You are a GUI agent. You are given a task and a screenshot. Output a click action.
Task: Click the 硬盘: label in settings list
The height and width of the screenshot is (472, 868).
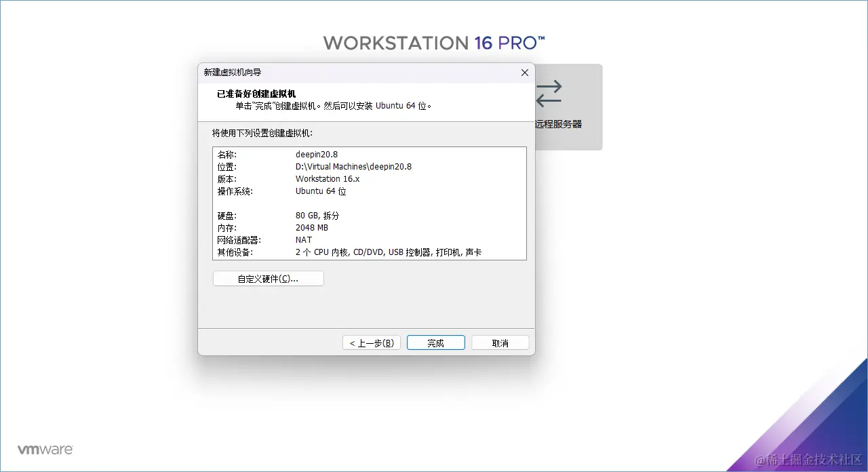pos(227,216)
